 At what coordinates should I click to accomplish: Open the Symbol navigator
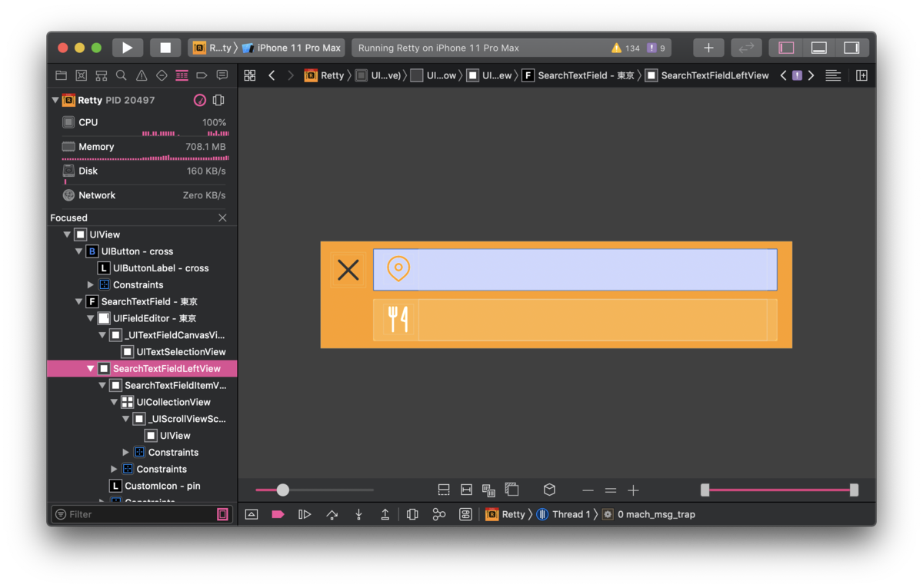pyautogui.click(x=101, y=75)
